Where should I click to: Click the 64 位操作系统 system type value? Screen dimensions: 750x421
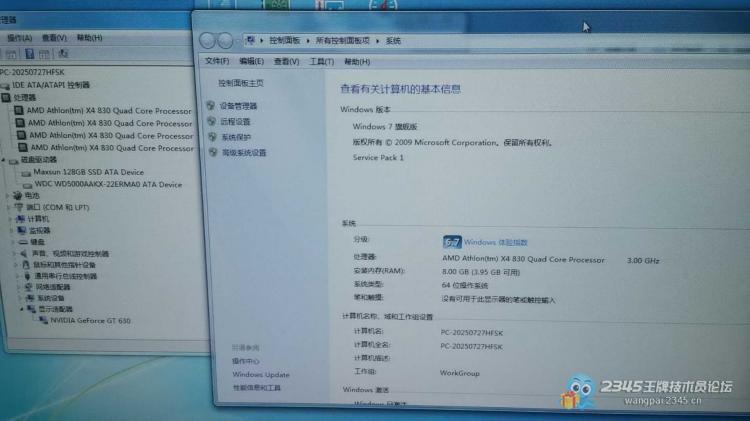[464, 286]
